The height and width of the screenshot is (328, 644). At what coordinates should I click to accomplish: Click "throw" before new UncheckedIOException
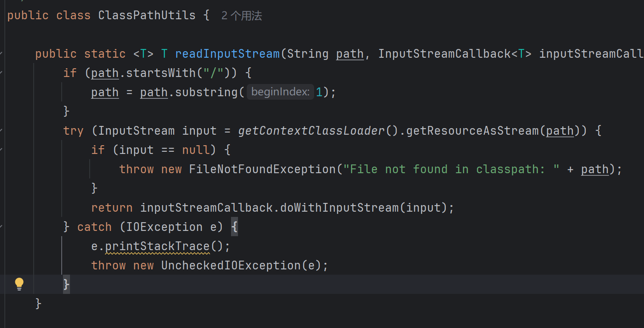[108, 265]
